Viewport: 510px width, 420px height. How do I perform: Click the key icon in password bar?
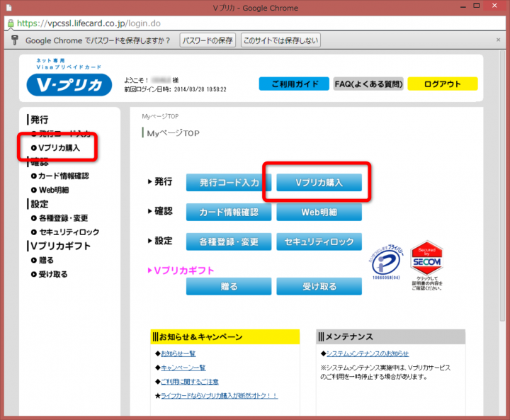click(x=15, y=40)
